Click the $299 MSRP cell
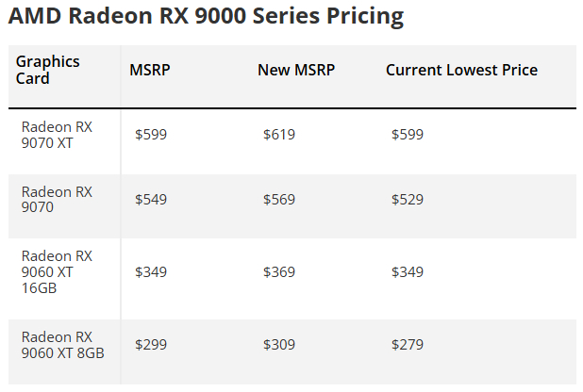The height and width of the screenshot is (392, 583). (x=151, y=345)
